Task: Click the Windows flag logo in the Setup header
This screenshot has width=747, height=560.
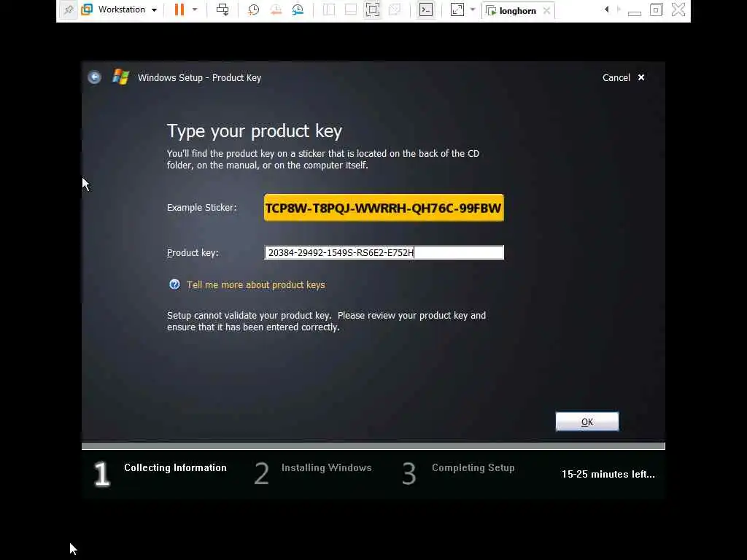Action: pos(121,77)
